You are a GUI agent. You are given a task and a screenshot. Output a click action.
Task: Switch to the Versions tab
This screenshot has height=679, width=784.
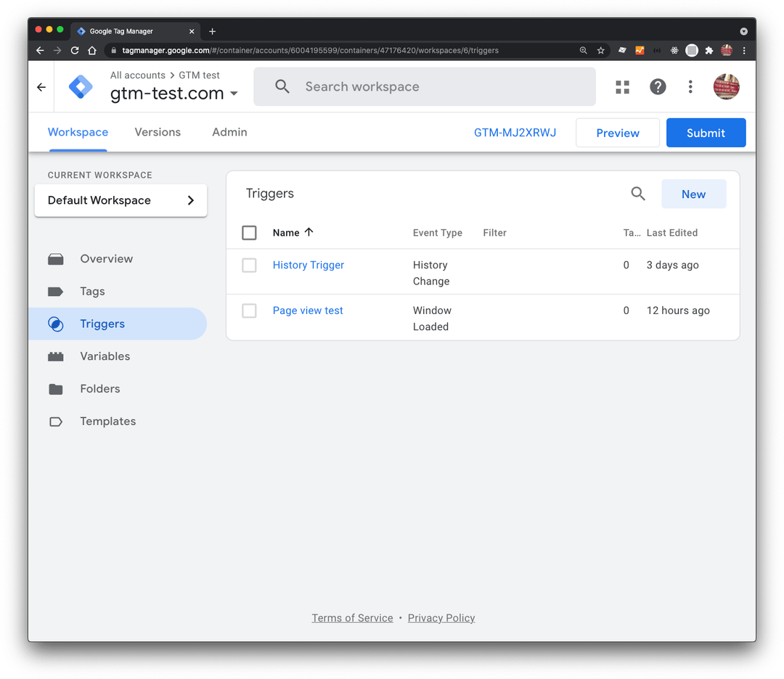158,132
